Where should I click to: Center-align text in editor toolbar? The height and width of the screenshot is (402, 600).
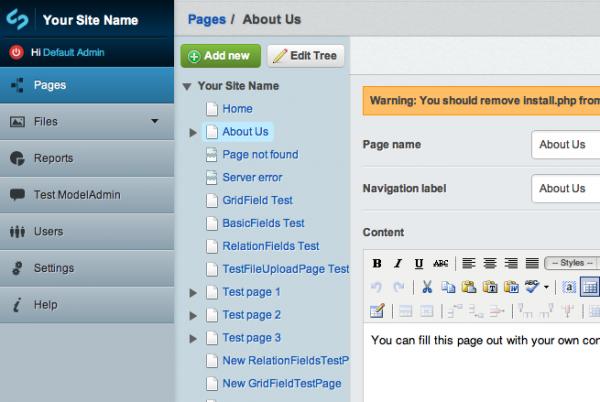coord(490,263)
